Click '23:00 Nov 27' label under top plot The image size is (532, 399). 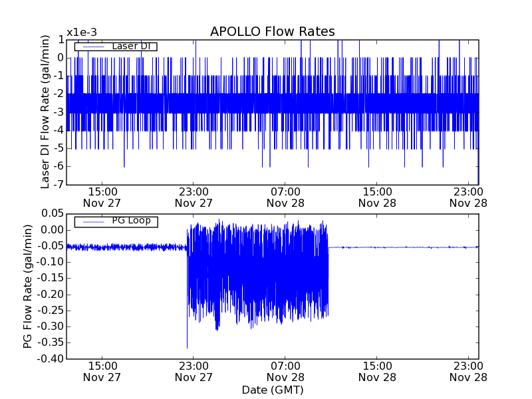pyautogui.click(x=194, y=198)
